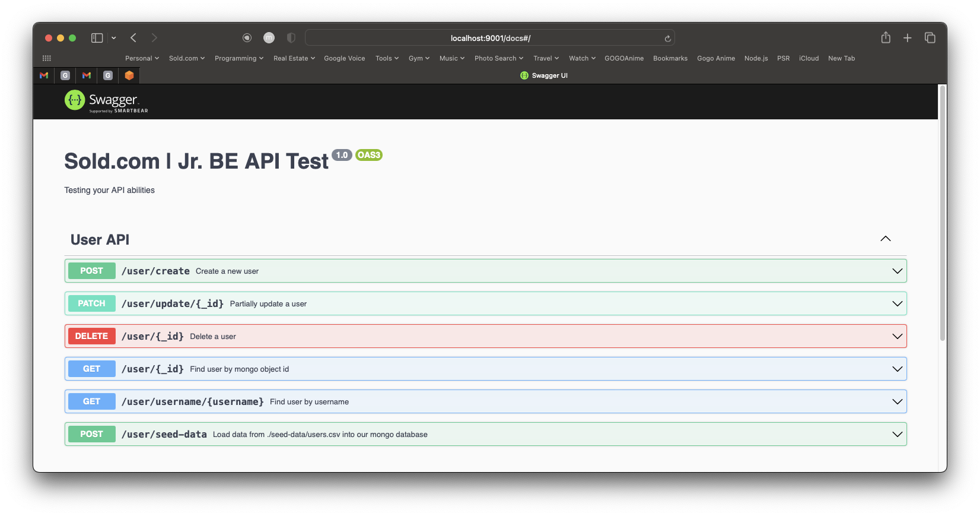Click the POST badge for /user/create
Image resolution: width=980 pixels, height=516 pixels.
pos(92,271)
